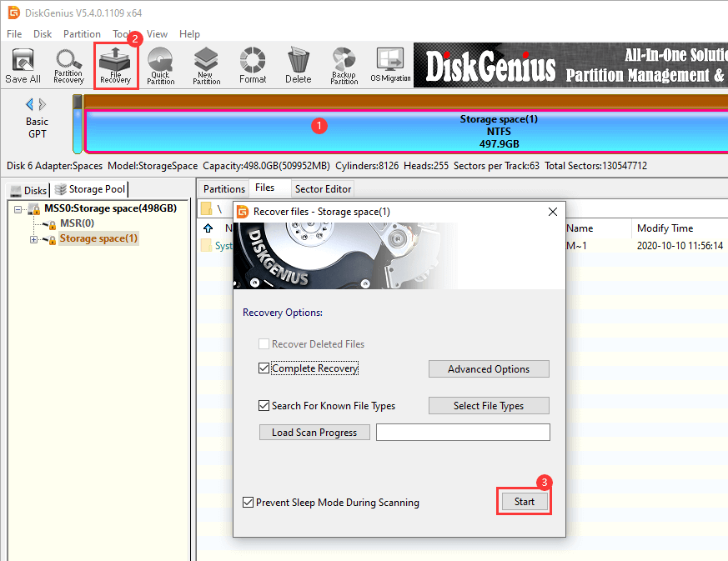Create a New Partition from toolbar
This screenshot has width=728, height=561.
point(206,65)
